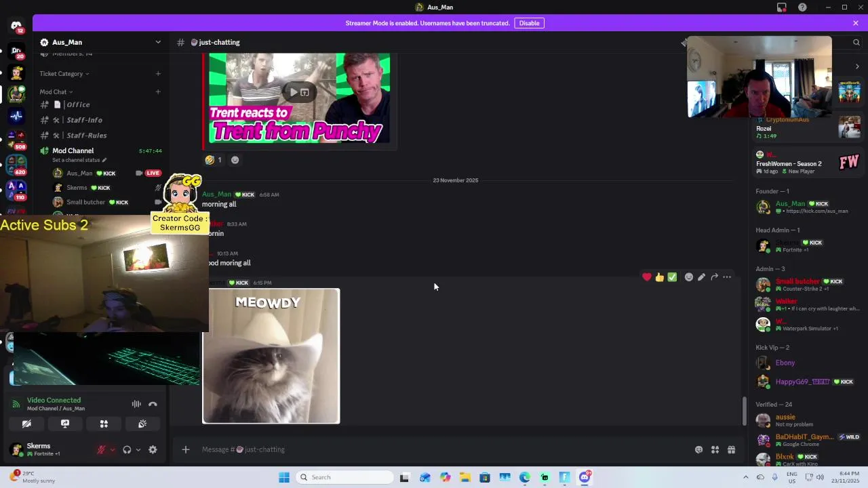Viewport: 868px width, 488px height.
Task: Open noise suppression waveform icon
Action: [x=136, y=404]
